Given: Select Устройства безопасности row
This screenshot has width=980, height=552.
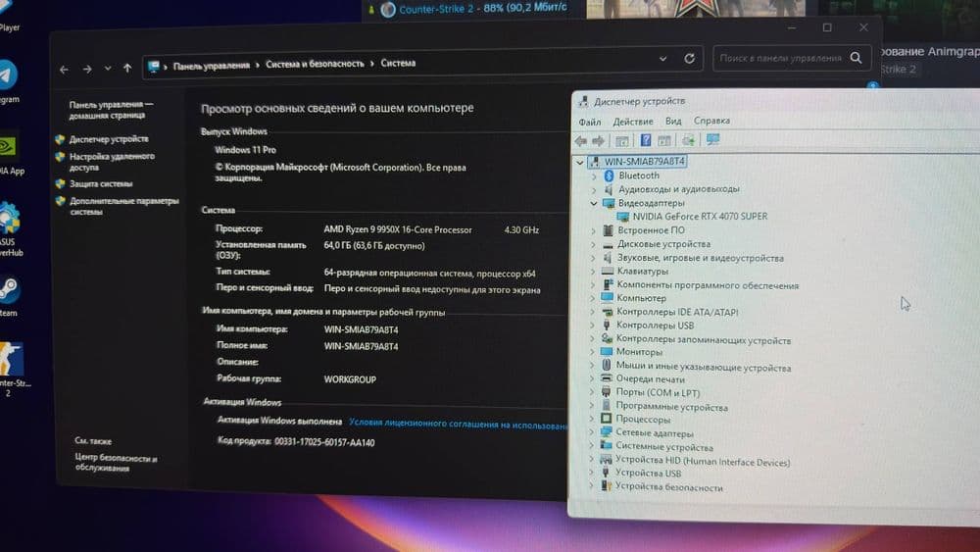Looking at the screenshot, I should point(668,487).
